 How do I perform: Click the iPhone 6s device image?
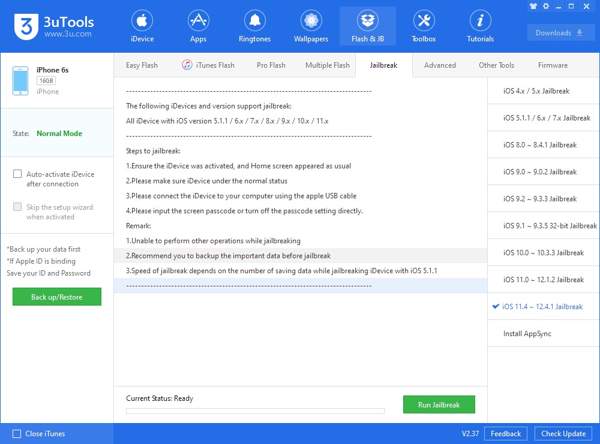pyautogui.click(x=20, y=81)
